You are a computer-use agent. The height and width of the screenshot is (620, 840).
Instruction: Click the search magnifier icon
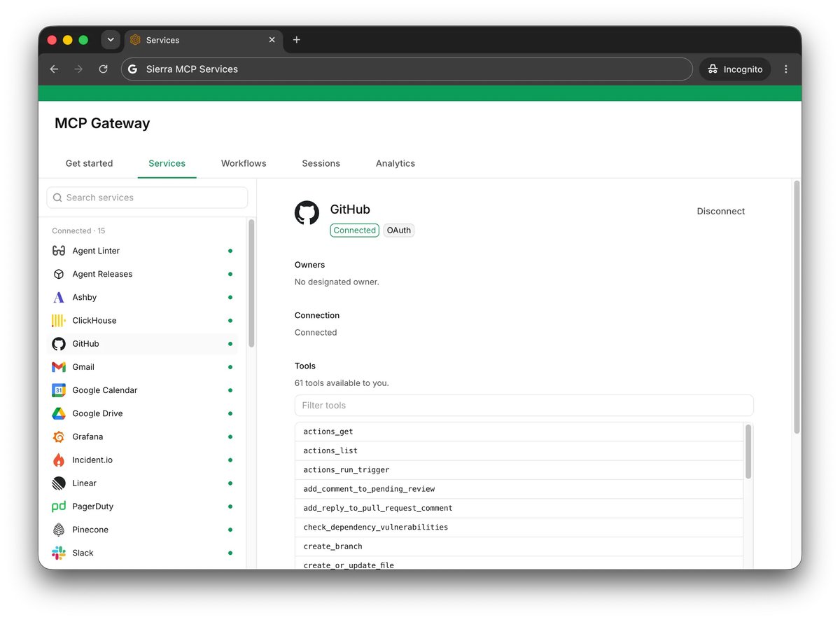click(57, 198)
